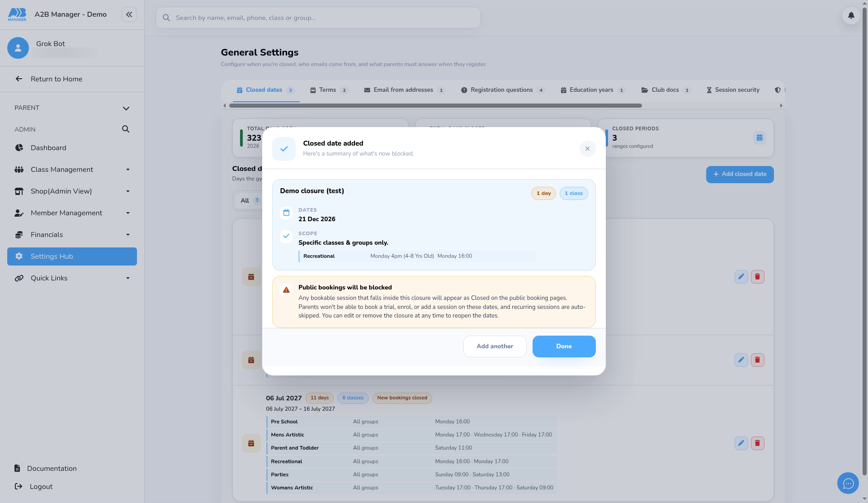The image size is (868, 503).
Task: Switch to Education years tab
Action: (x=592, y=90)
